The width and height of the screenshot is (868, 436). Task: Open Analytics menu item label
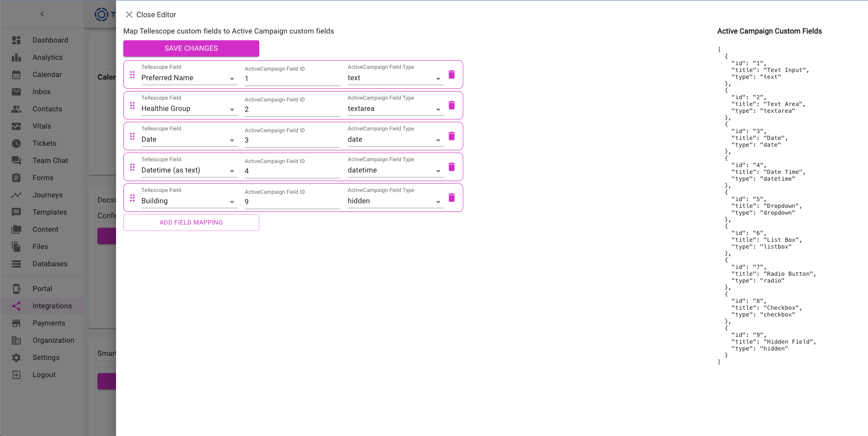[48, 57]
